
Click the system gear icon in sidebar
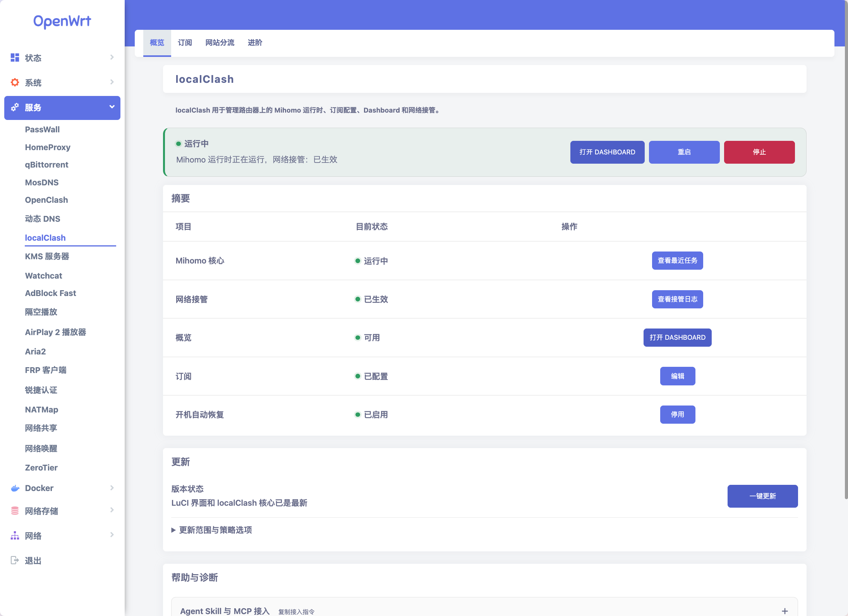point(15,82)
